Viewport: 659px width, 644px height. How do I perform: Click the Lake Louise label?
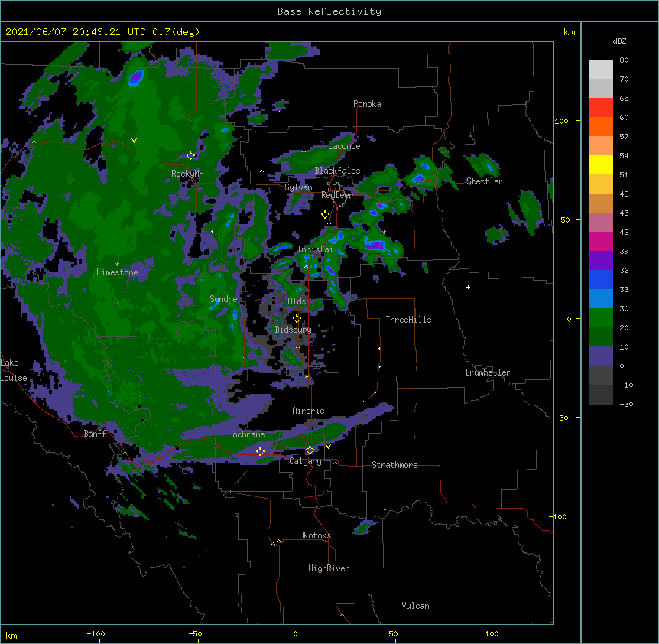tap(14, 370)
